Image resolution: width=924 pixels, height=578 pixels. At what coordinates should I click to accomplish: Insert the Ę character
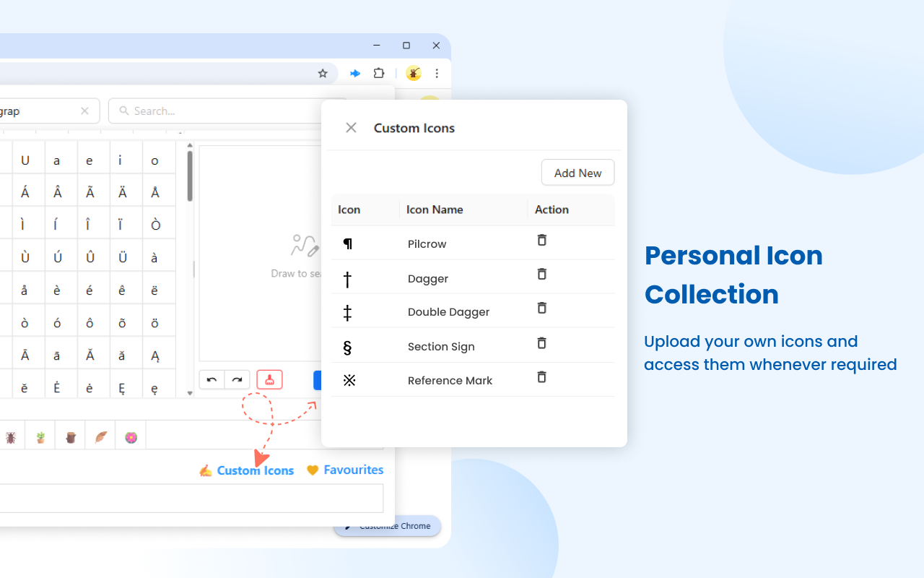click(122, 388)
